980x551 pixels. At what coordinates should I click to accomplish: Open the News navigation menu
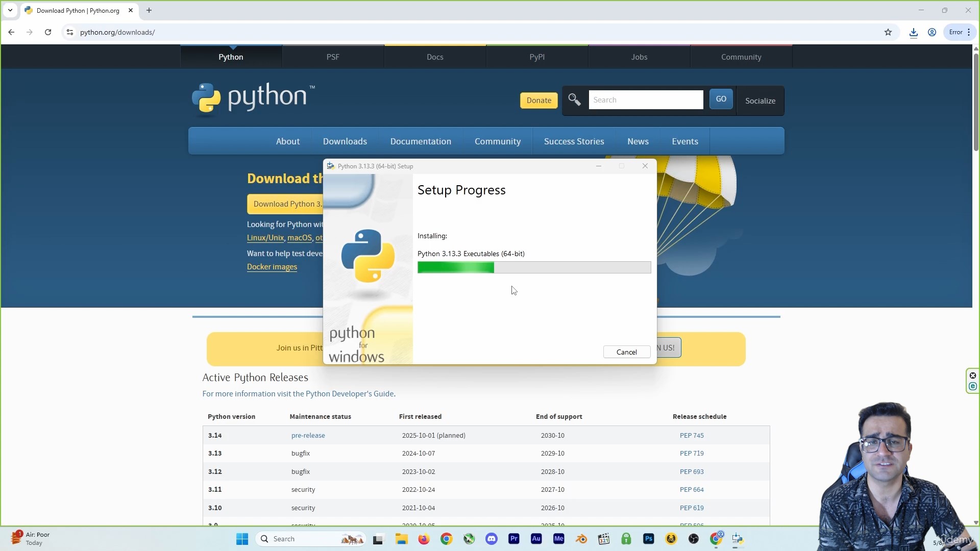click(638, 141)
